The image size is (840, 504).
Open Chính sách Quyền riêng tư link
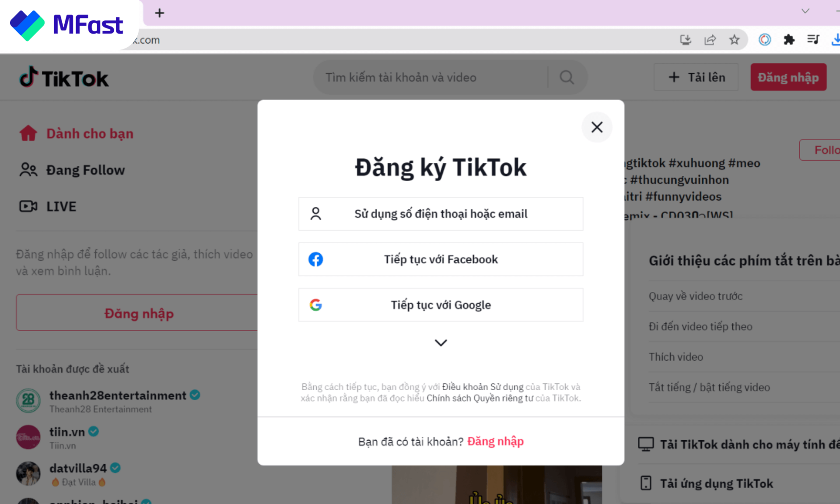tap(480, 398)
